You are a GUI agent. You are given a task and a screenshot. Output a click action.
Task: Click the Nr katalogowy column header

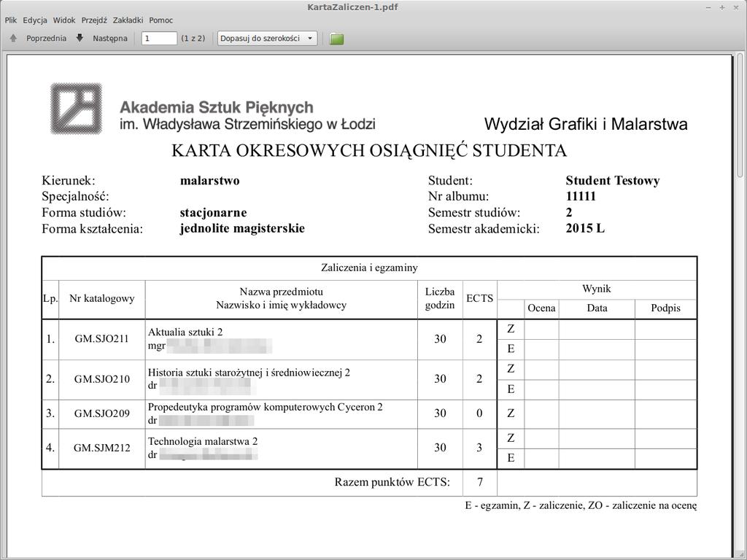click(102, 298)
